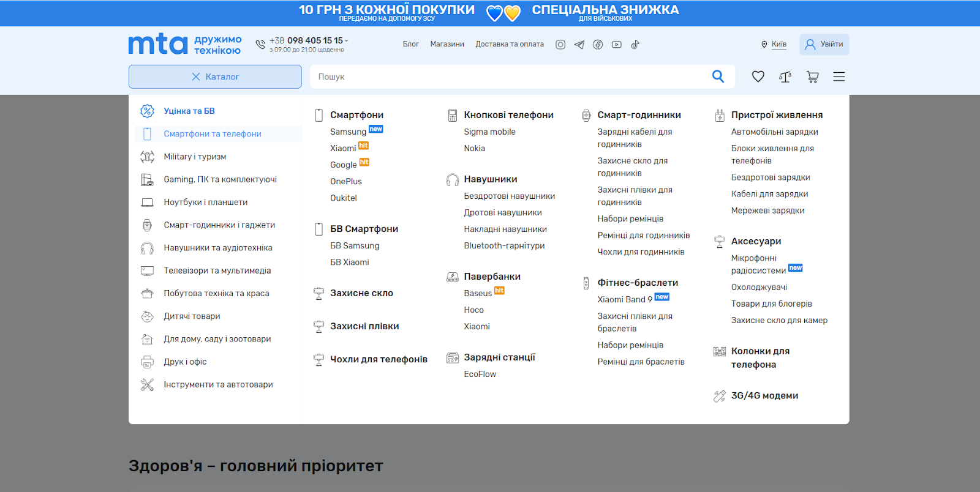Screen dimensions: 980x492
Task: Open EcoFlow link
Action: pyautogui.click(x=480, y=374)
